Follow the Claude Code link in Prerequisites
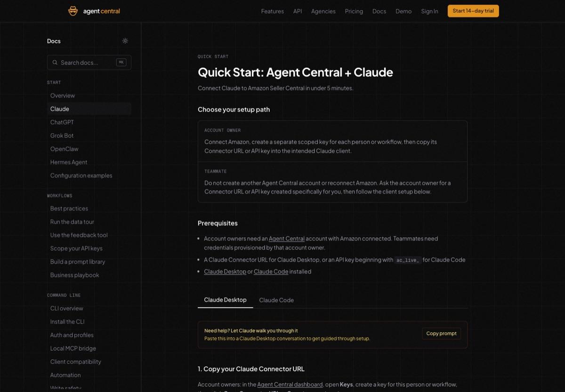This screenshot has width=565, height=392. pyautogui.click(x=271, y=272)
